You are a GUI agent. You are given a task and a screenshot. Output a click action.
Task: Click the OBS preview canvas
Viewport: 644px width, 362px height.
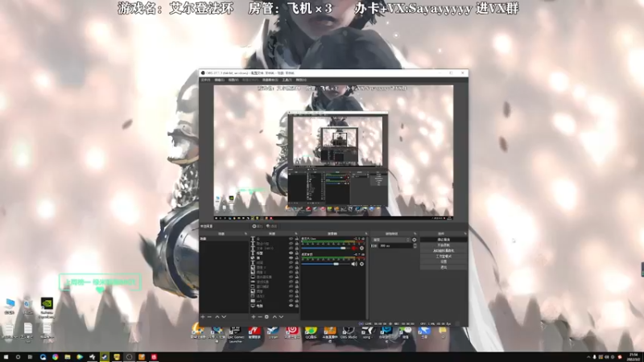click(333, 151)
